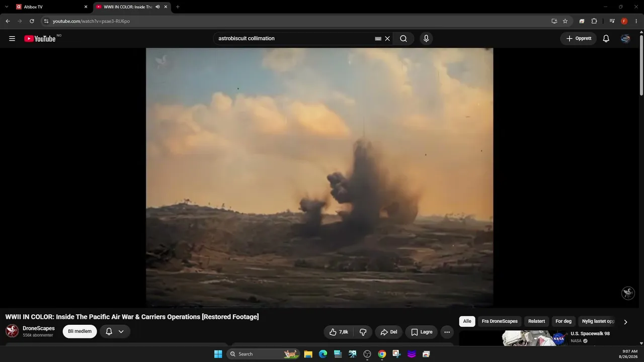Screen dimensions: 644x362
Task: Mute the playing WWII tab audio
Action: [157, 7]
